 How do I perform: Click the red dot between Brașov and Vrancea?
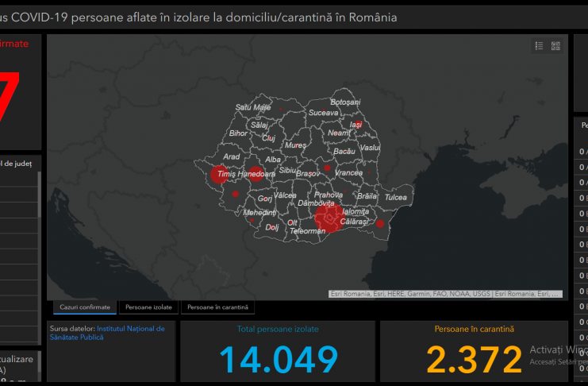326,168
